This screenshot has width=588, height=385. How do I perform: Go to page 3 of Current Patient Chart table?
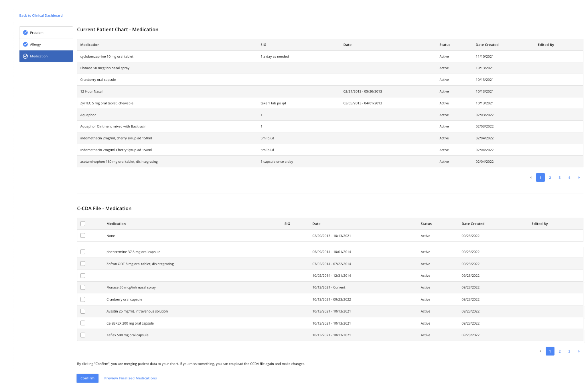point(560,178)
